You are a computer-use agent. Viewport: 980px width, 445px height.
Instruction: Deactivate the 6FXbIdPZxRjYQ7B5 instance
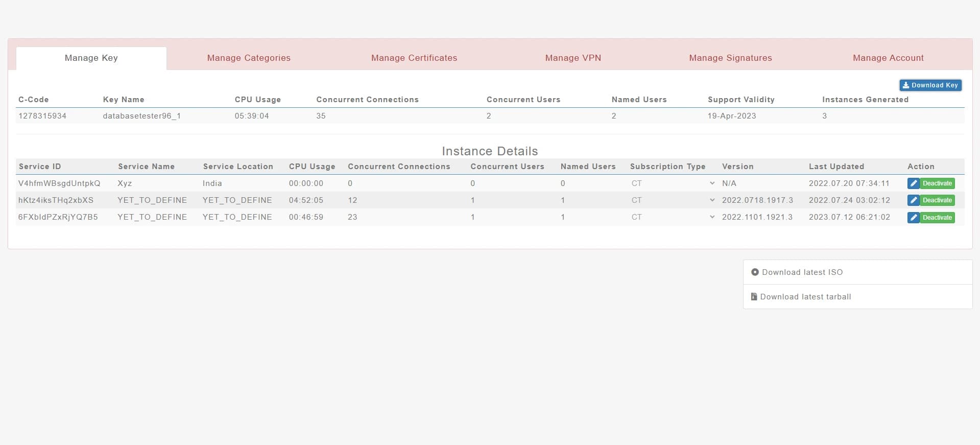937,218
